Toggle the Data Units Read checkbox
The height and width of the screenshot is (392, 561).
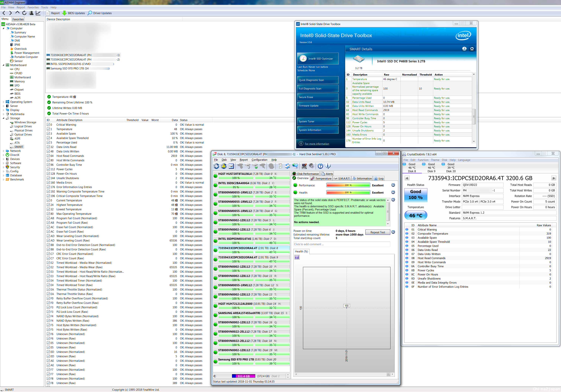[x=48, y=147]
